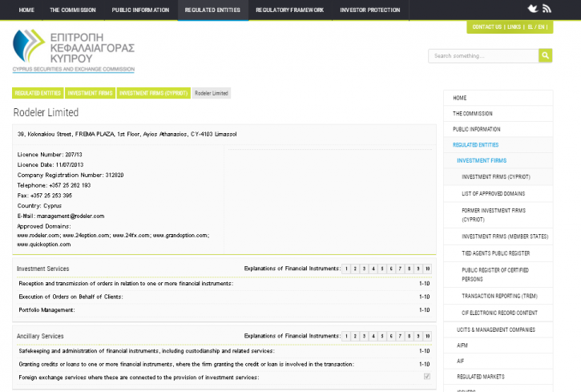The width and height of the screenshot is (581, 392).
Task: Open UCITS & MANAGEMENT COMPANIES
Action: 498,329
